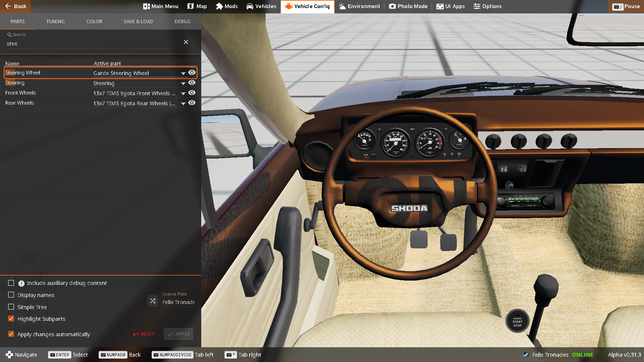
Task: Open the Main Menu
Action: [x=161, y=6]
